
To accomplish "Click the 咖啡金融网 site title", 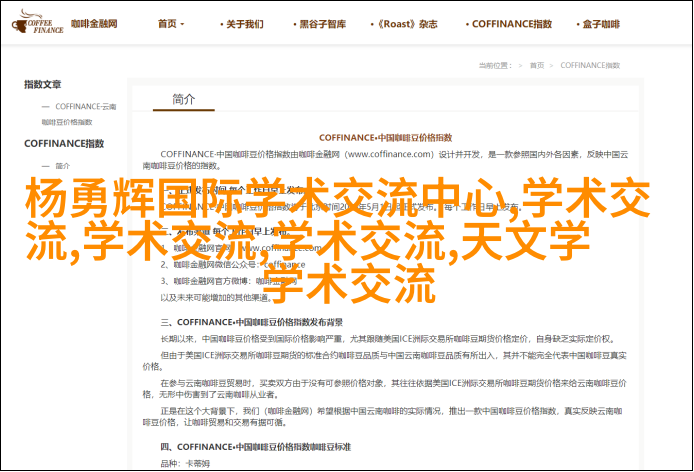I will pos(94,23).
